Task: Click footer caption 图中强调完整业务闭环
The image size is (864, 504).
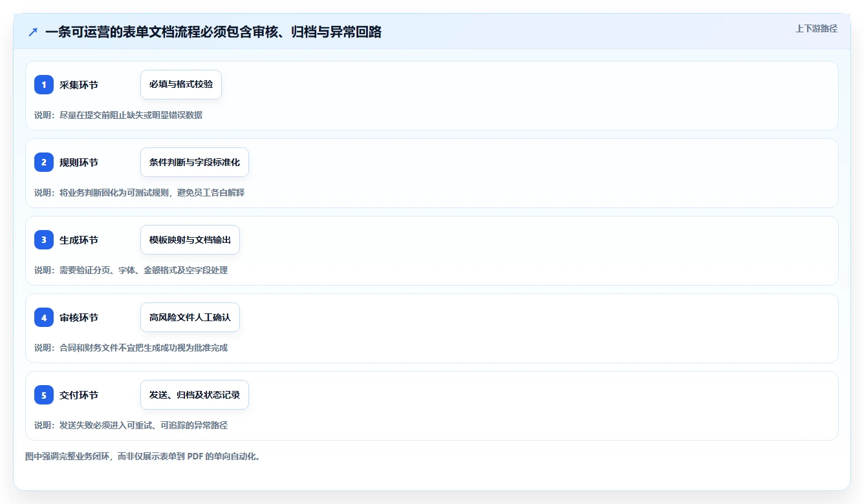Action: point(67,456)
